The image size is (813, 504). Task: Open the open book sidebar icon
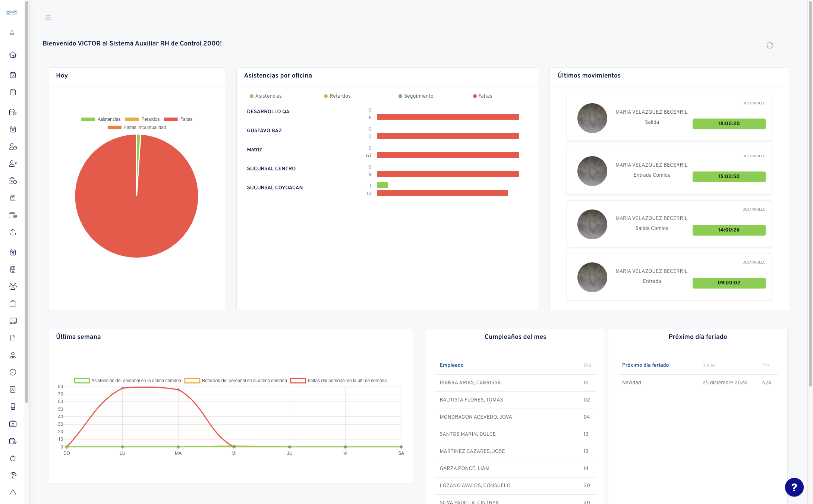click(x=13, y=321)
